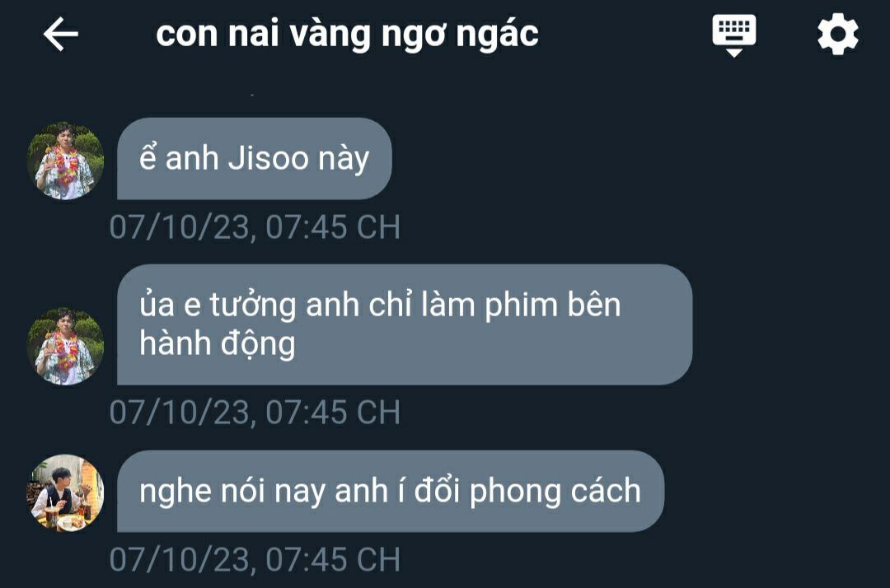Screen dimensions: 890x588
Task: Click the words "hành động" in the second bubble
Action: pyautogui.click(x=218, y=343)
